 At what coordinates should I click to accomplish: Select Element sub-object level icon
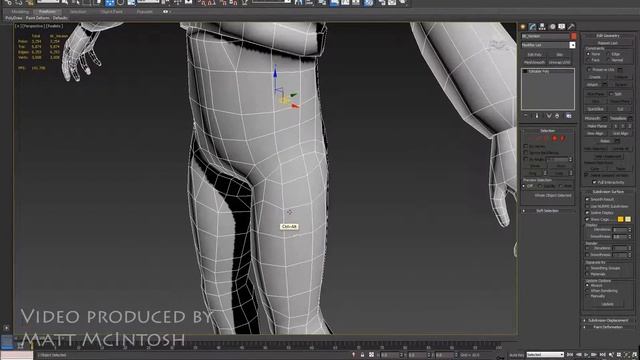point(562,138)
